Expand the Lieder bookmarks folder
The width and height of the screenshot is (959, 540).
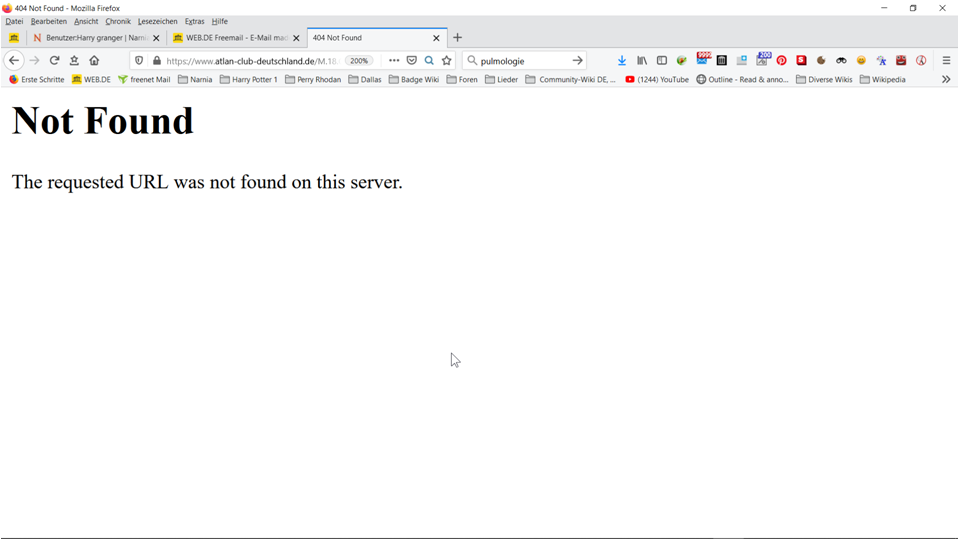tap(502, 80)
